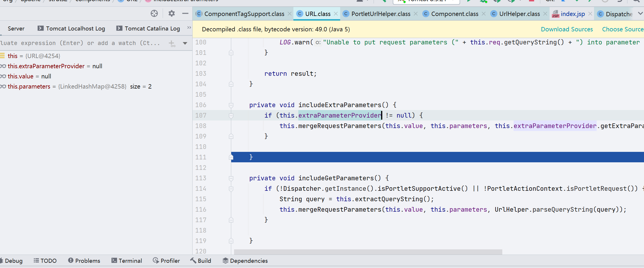Image resolution: width=644 pixels, height=268 pixels.
Task: Click 'return result;' on line 103
Action: click(x=290, y=74)
